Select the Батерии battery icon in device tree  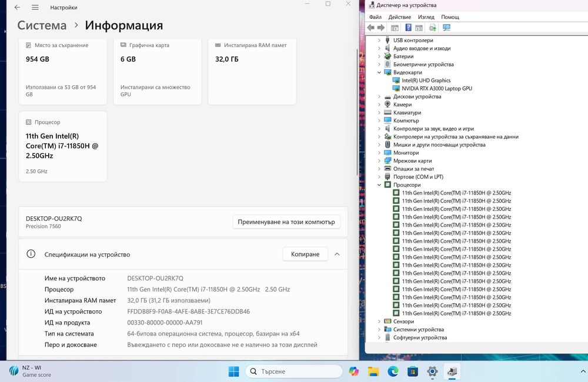[387, 56]
